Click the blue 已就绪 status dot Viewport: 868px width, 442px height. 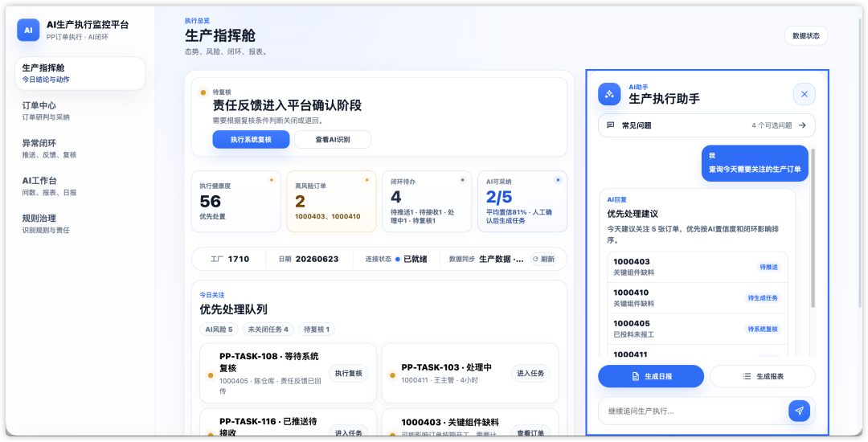point(398,259)
